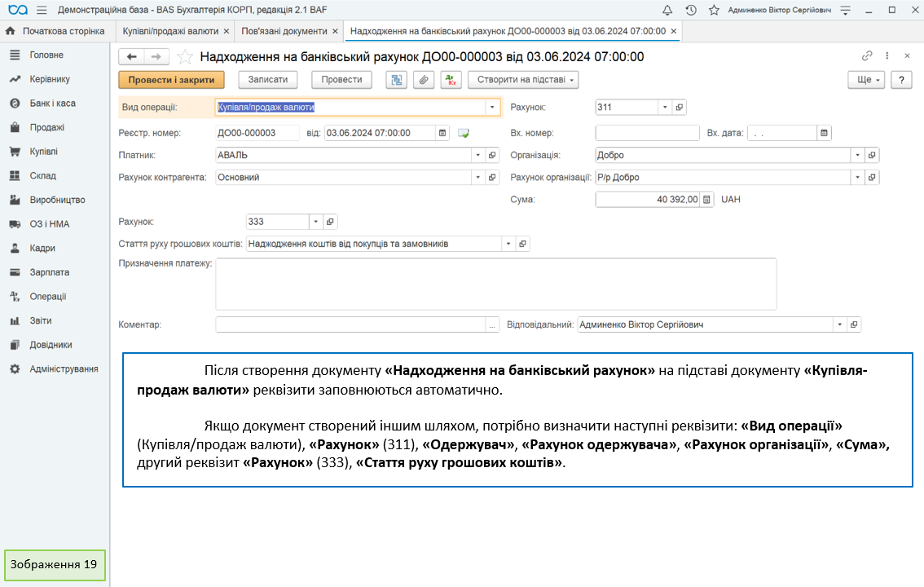Show postings Дт/Кт icon

[x=451, y=80]
